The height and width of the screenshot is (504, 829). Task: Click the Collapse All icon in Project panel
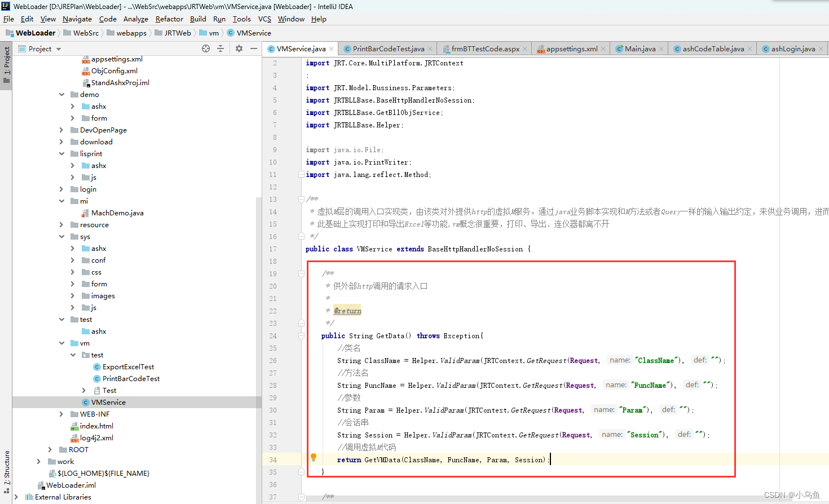[x=221, y=49]
